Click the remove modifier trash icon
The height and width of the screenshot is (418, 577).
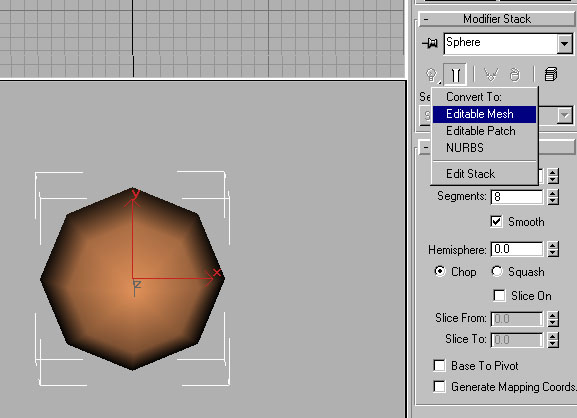pyautogui.click(x=514, y=75)
